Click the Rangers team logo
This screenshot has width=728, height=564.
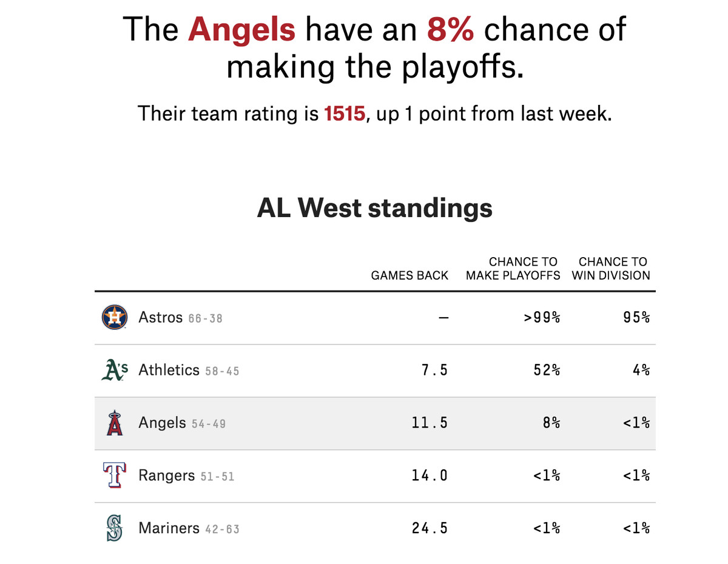pos(114,475)
